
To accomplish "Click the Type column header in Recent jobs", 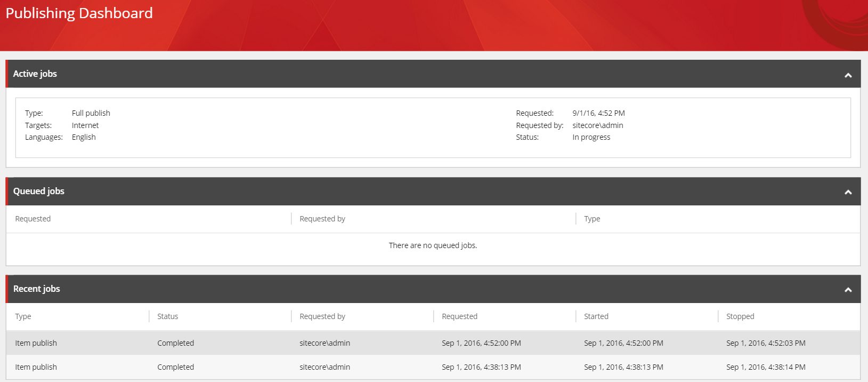I will (23, 316).
